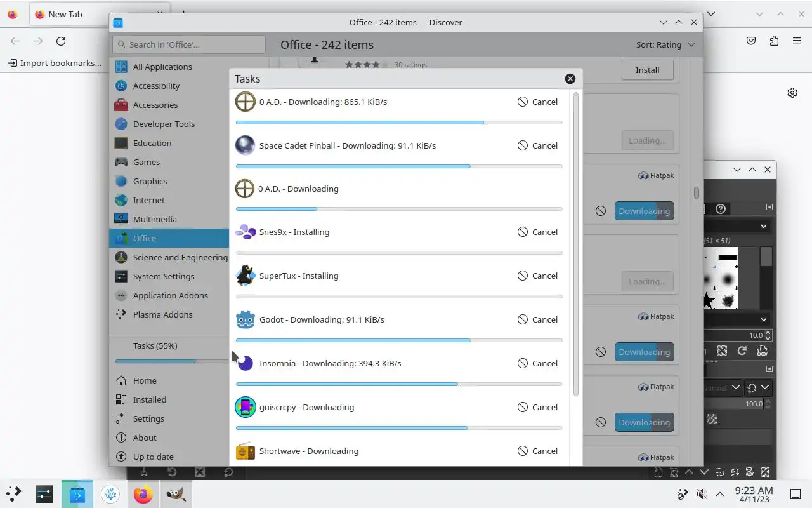The width and height of the screenshot is (812, 508).
Task: Click the SuperTux penguin icon
Action: click(x=246, y=276)
